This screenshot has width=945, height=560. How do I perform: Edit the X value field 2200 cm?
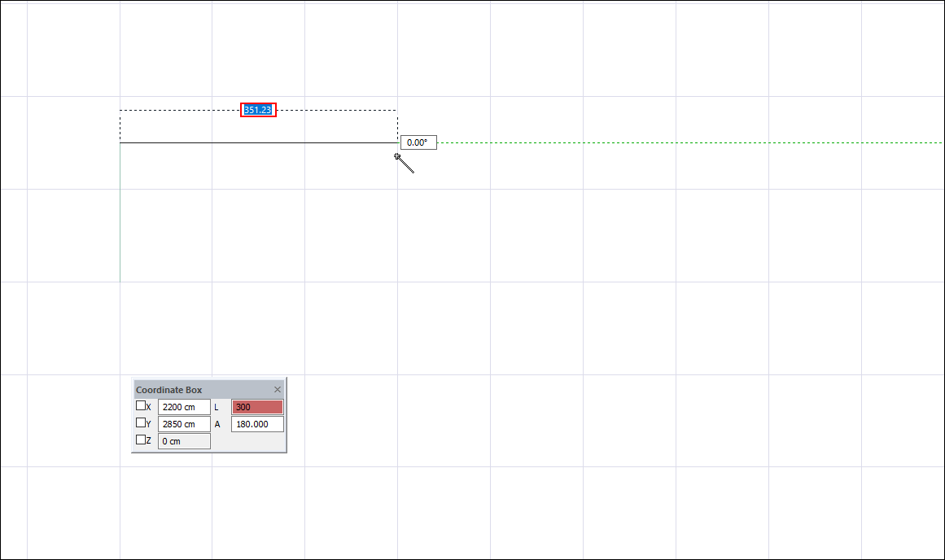(x=185, y=407)
